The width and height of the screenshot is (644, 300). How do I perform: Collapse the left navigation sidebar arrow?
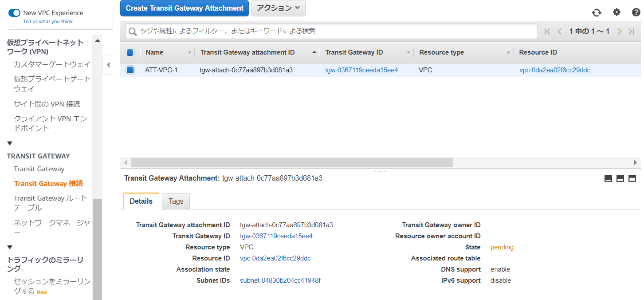tap(108, 65)
